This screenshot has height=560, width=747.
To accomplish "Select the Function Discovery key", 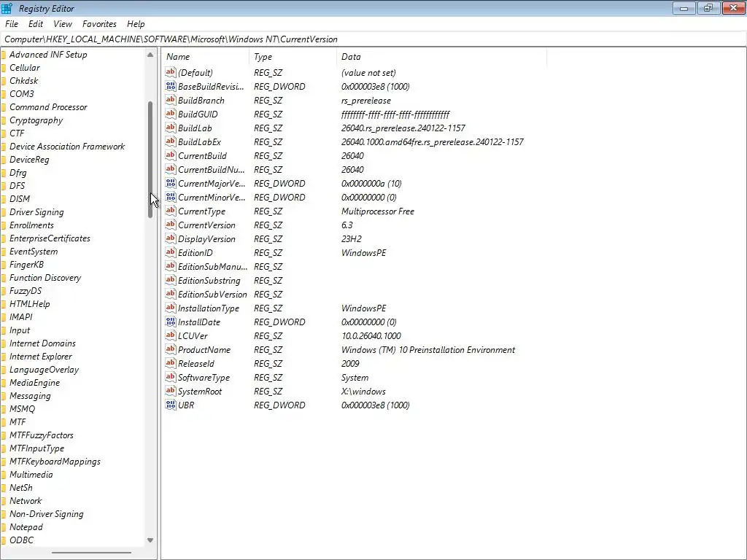I will (45, 278).
